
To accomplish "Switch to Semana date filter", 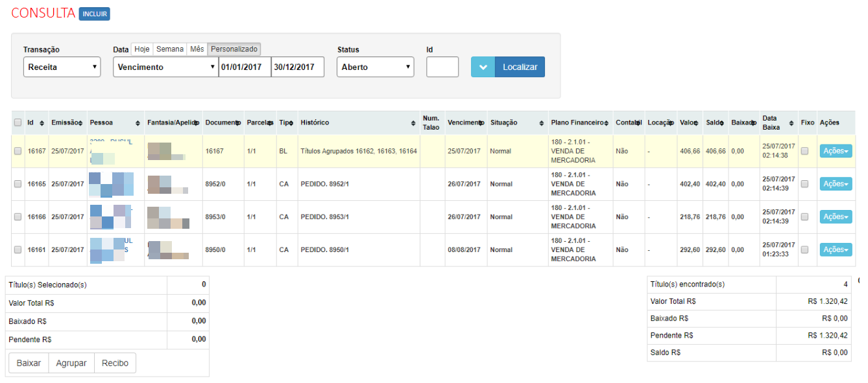I will click(x=169, y=49).
